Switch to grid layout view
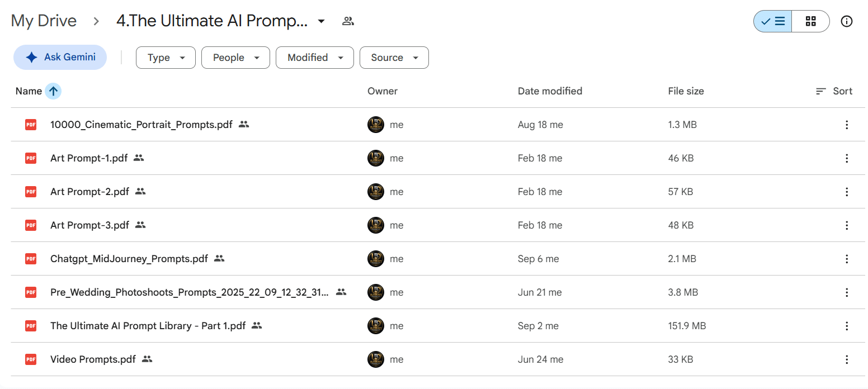868x389 pixels. (x=810, y=21)
